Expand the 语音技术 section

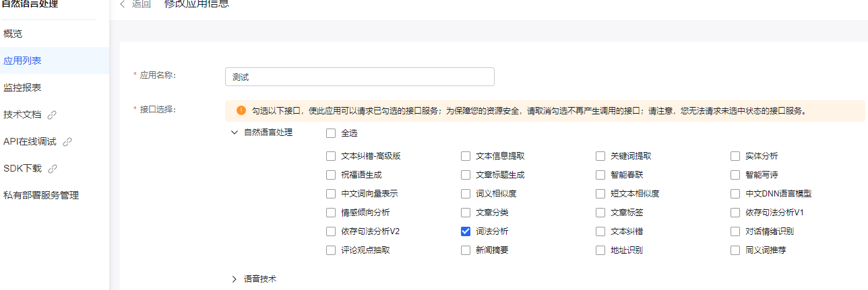234,279
